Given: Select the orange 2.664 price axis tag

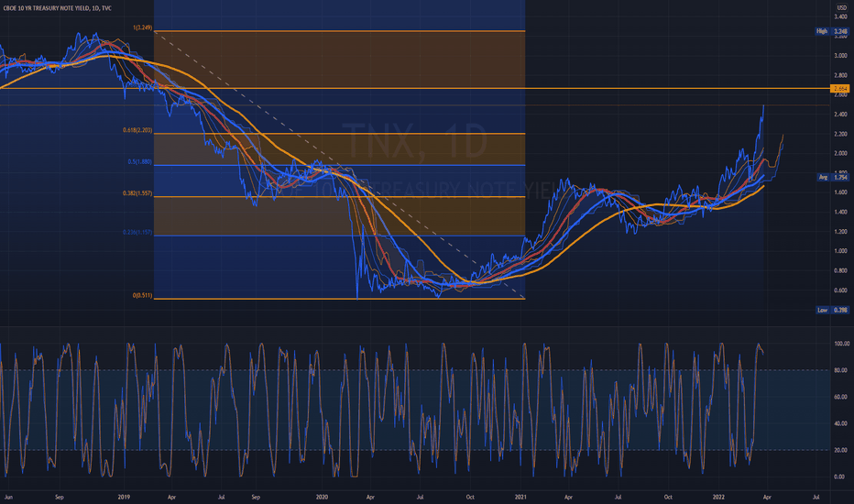Looking at the screenshot, I should click(x=839, y=88).
